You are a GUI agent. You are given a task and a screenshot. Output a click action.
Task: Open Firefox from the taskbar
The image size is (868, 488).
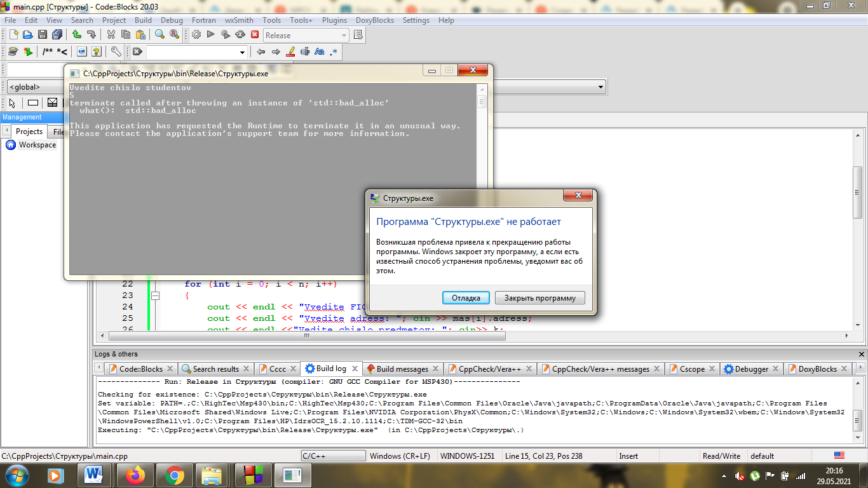pyautogui.click(x=135, y=475)
